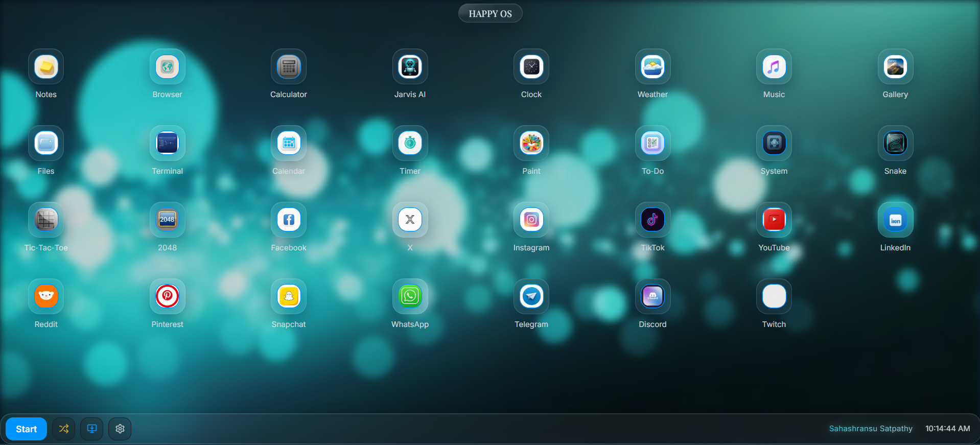Open the Pinterest app
The width and height of the screenshot is (980, 445).
167,297
